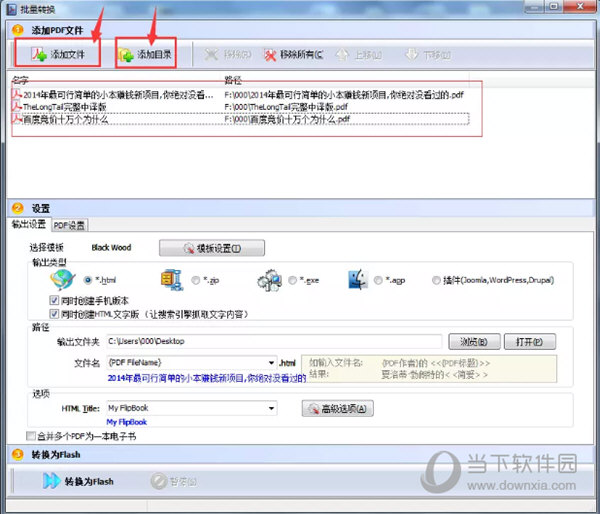Viewport: 600px width, 514px height.
Task: Click the 添加文件 add file button
Action: coord(58,54)
